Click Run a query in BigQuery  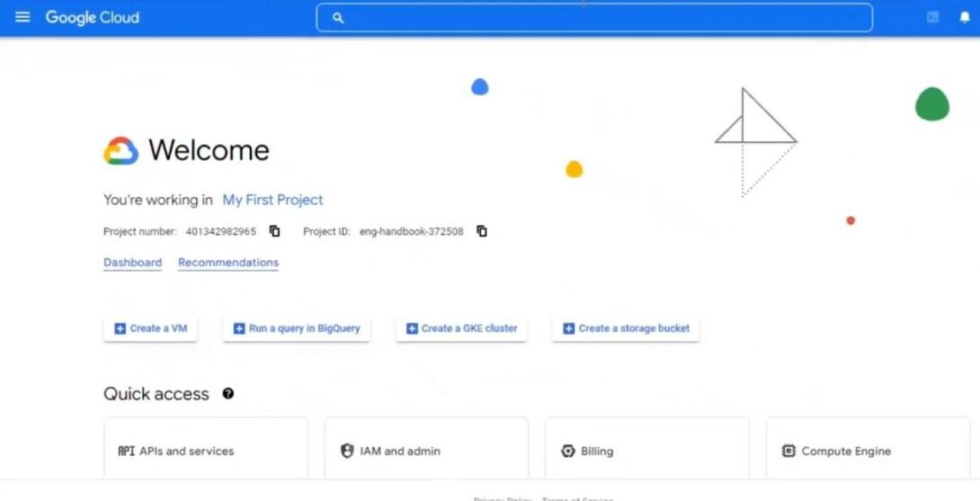click(297, 328)
